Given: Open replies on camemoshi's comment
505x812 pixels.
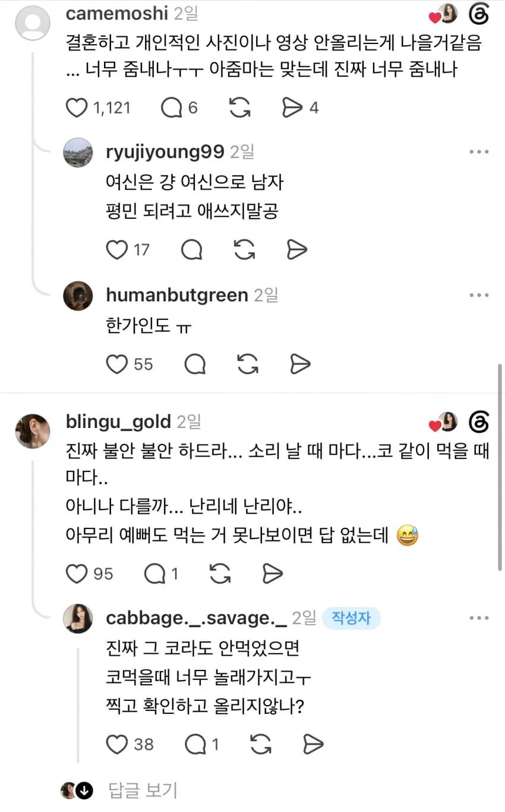Looking at the screenshot, I should pyautogui.click(x=172, y=108).
